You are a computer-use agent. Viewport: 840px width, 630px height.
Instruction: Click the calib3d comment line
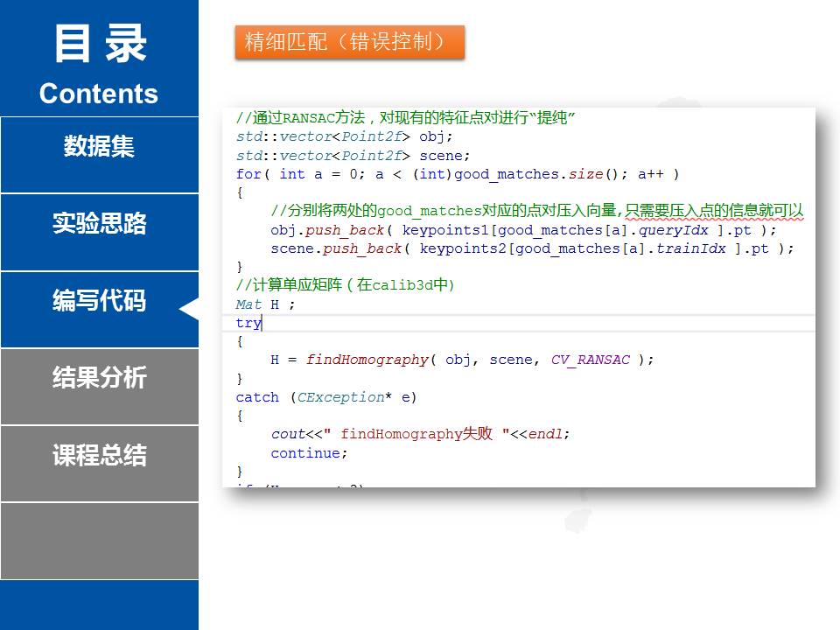[x=345, y=285]
